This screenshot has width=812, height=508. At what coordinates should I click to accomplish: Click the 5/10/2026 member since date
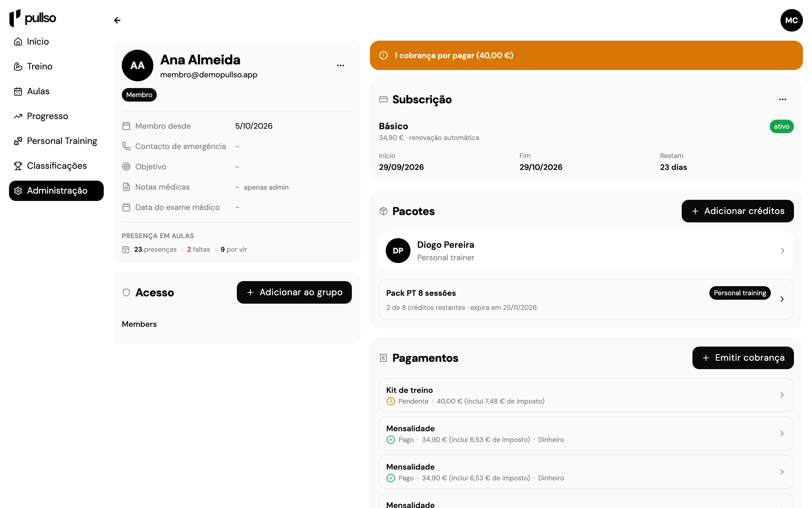point(254,126)
